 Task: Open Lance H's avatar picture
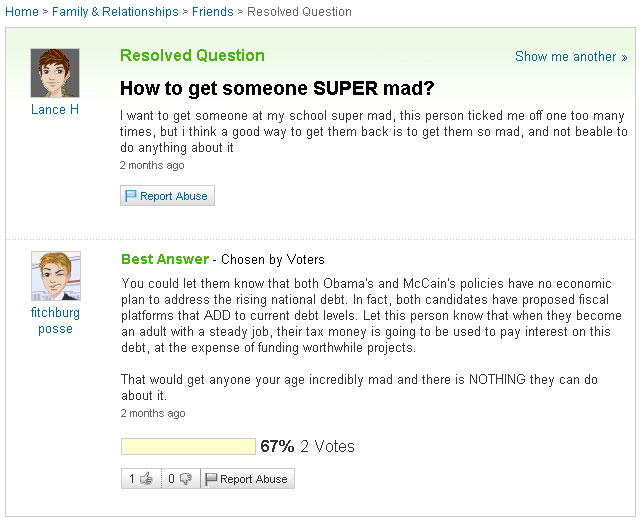[55, 73]
